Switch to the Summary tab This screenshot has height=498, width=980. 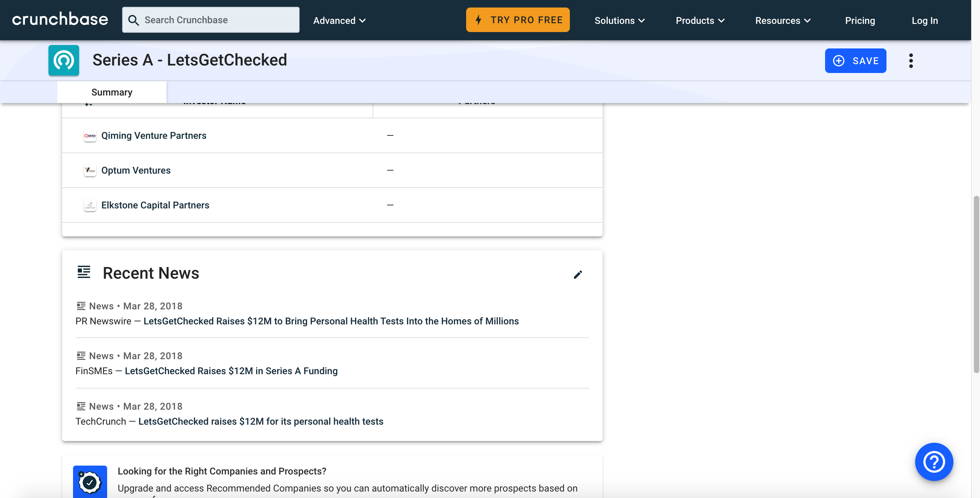coord(112,92)
